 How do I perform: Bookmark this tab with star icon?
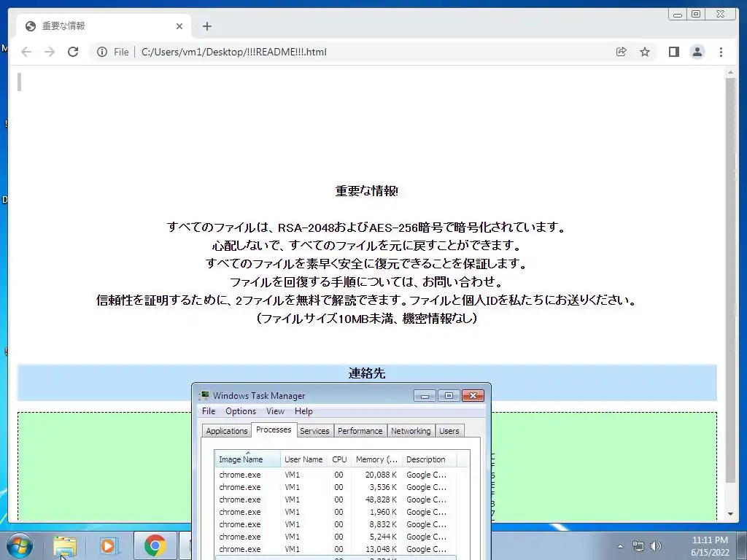(x=645, y=52)
